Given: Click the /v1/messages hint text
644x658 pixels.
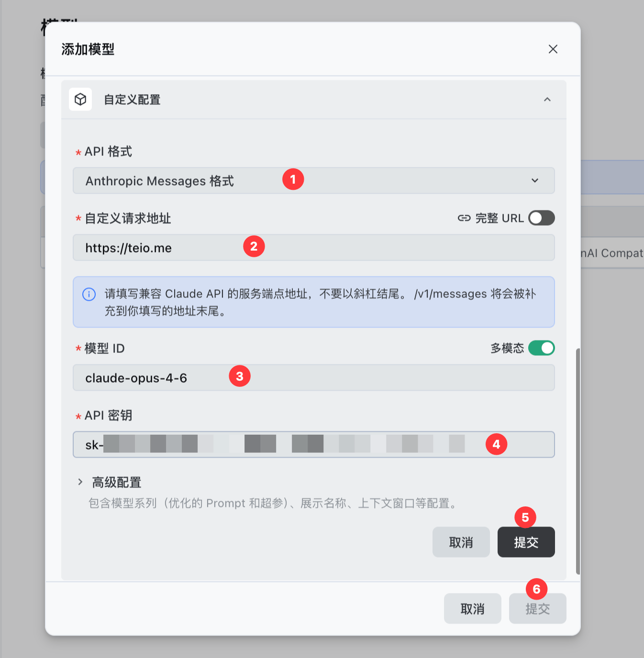Looking at the screenshot, I should coord(450,294).
